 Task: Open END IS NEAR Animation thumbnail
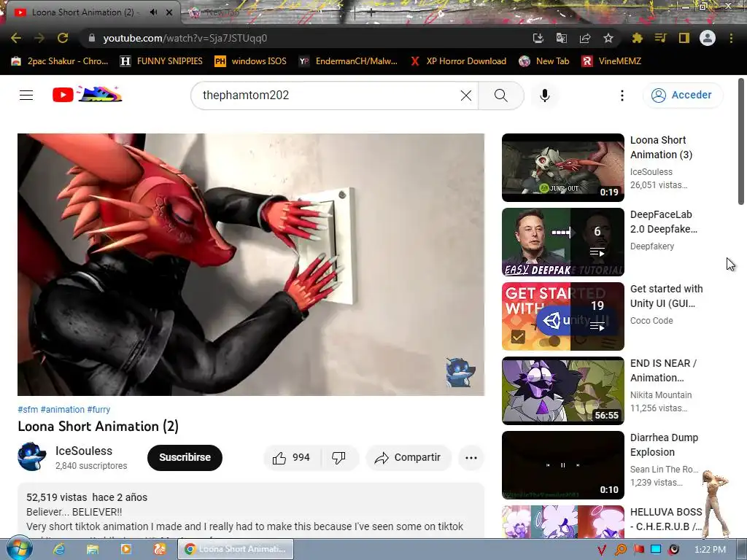point(562,391)
